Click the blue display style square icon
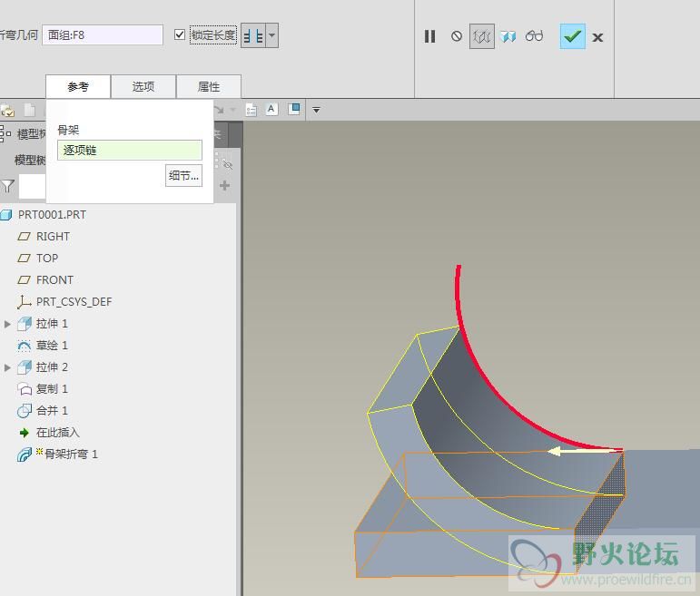The height and width of the screenshot is (596, 700). (x=294, y=109)
